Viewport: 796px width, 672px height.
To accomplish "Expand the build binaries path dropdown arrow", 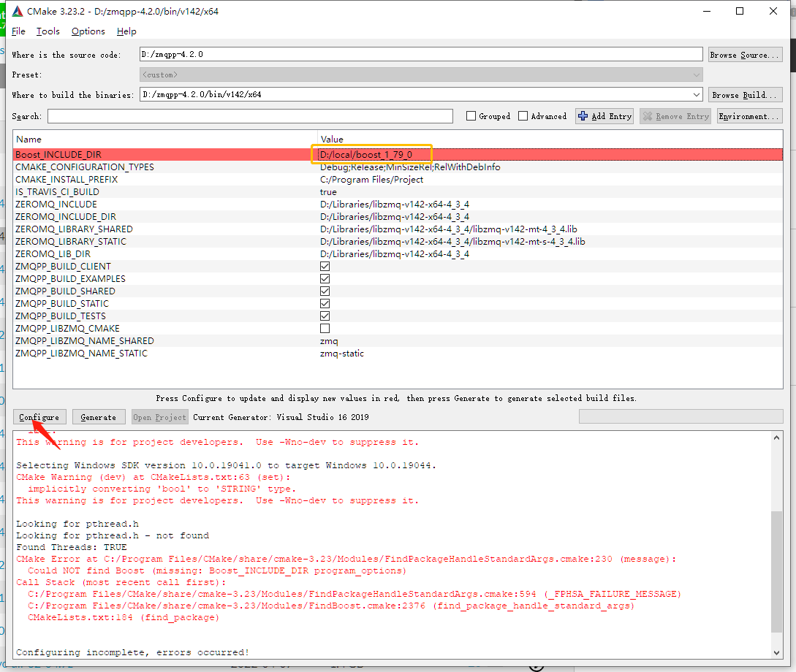I will pyautogui.click(x=696, y=94).
